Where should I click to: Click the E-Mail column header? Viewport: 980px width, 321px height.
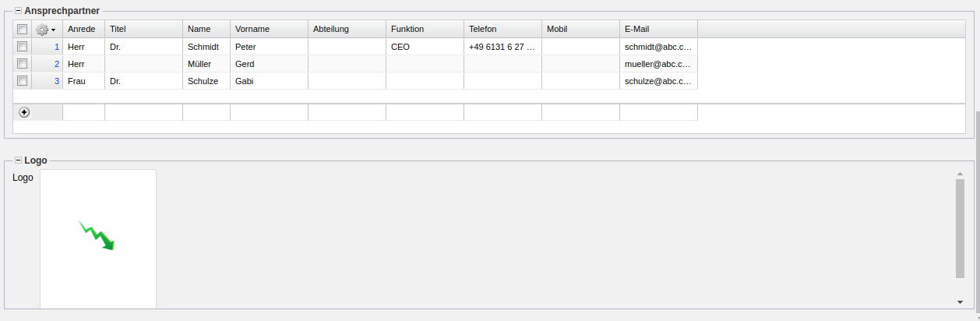(x=657, y=30)
